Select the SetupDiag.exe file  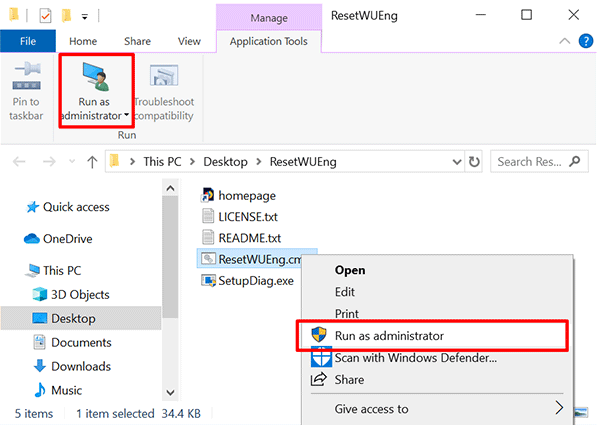click(247, 281)
